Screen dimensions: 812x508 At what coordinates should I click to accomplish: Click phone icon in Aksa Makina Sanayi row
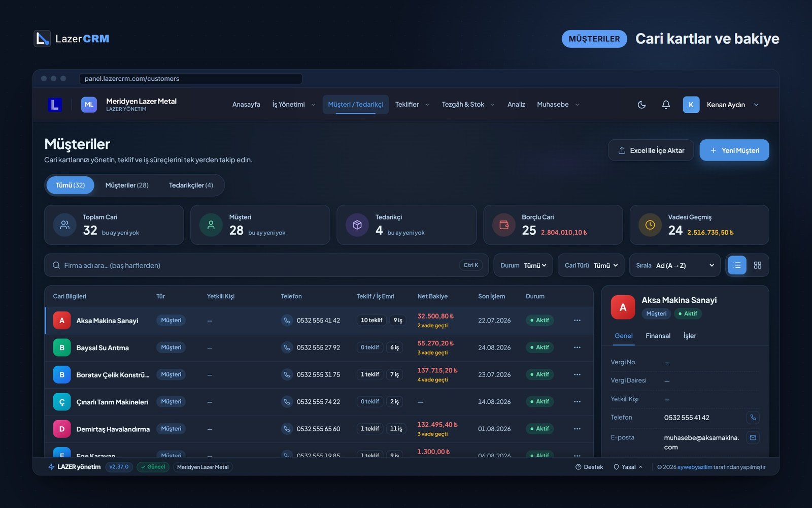[x=287, y=321]
